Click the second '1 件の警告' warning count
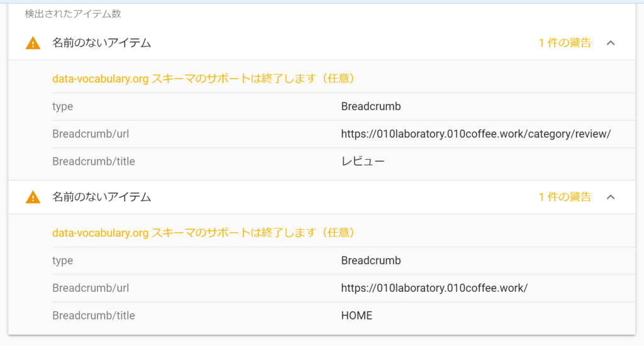The width and height of the screenshot is (644, 346). click(564, 198)
